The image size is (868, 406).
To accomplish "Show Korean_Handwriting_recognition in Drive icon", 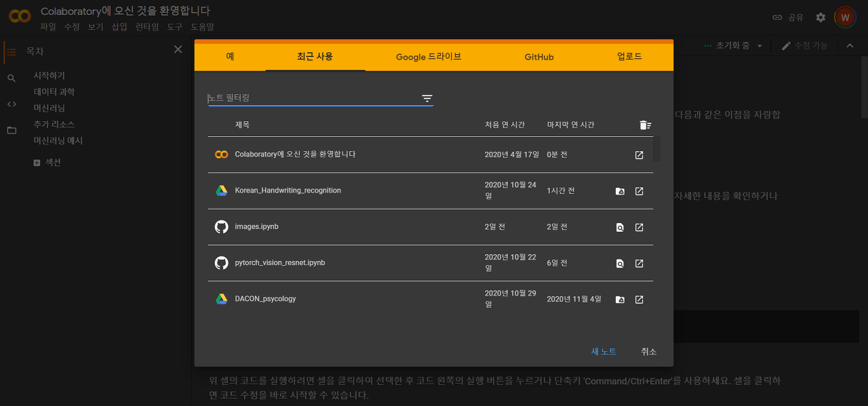I will [620, 191].
